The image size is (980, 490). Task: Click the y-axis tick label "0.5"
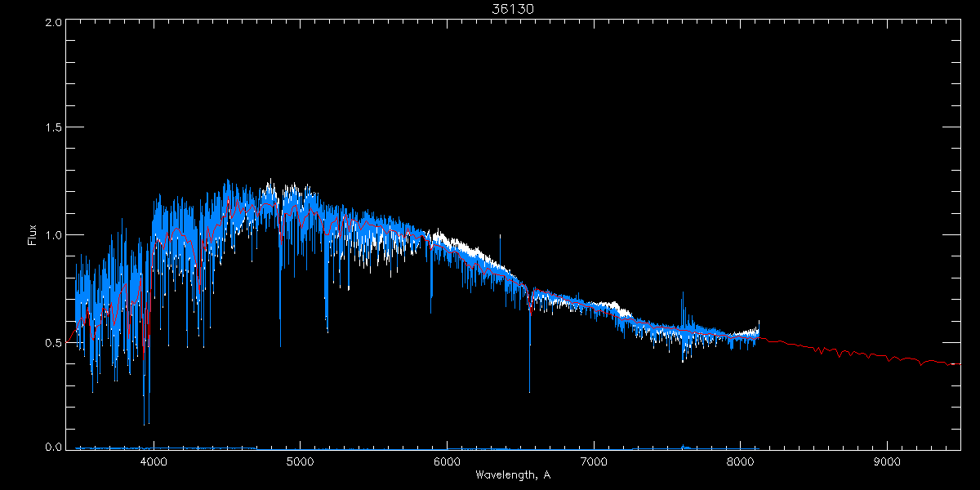coord(54,342)
